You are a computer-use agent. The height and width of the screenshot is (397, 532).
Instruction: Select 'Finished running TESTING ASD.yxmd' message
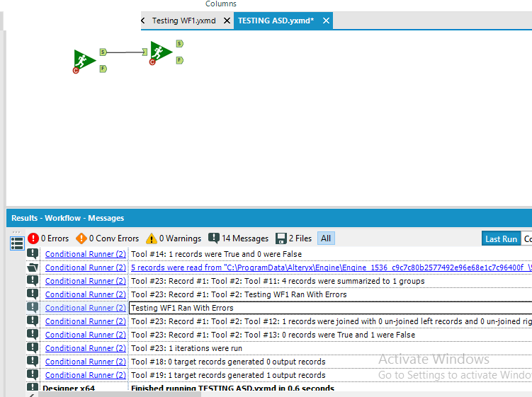pos(233,388)
